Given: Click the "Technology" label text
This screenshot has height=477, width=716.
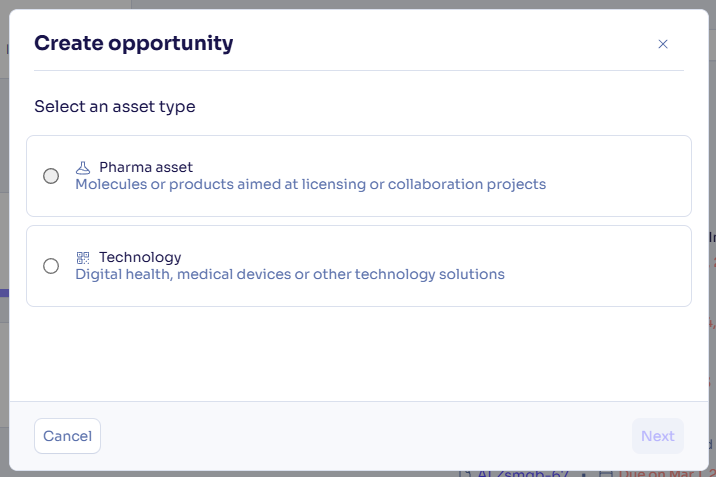Looking at the screenshot, I should (140, 257).
